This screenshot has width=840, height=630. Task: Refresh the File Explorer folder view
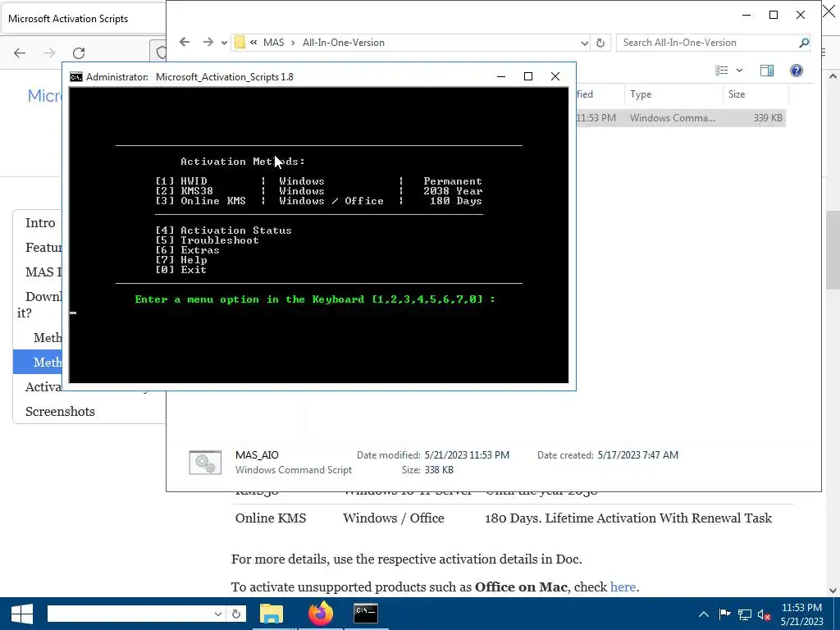600,43
